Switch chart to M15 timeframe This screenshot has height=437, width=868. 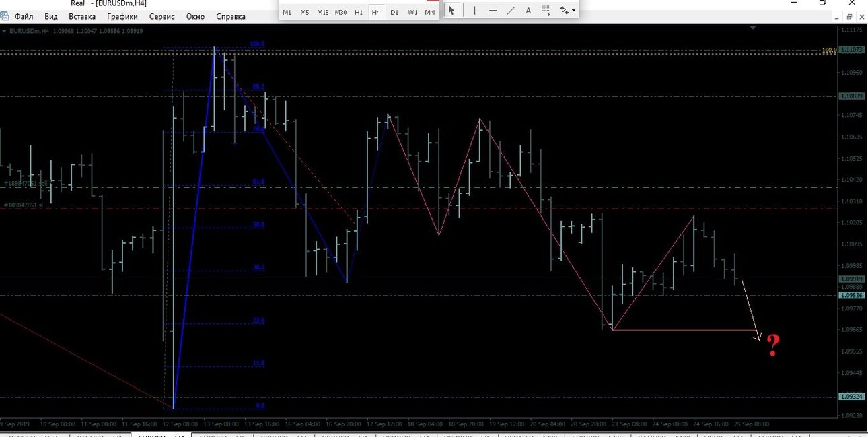pos(323,12)
